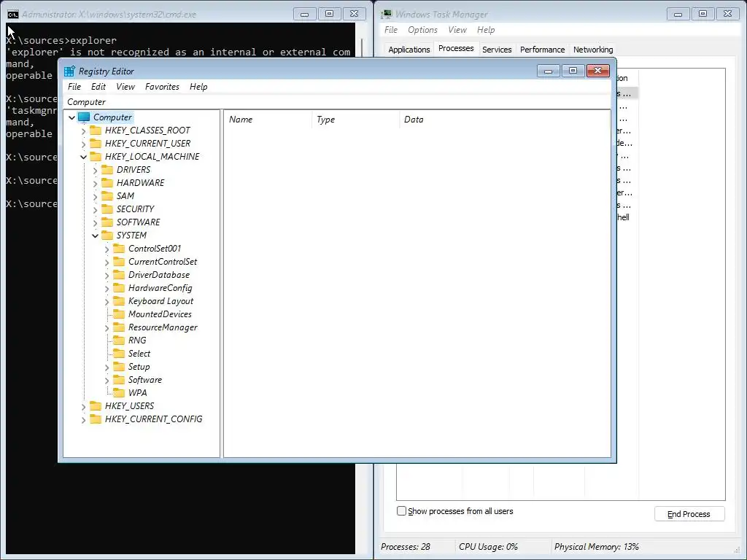747x560 pixels.
Task: Select the Software key under SYSTEM
Action: pos(145,379)
